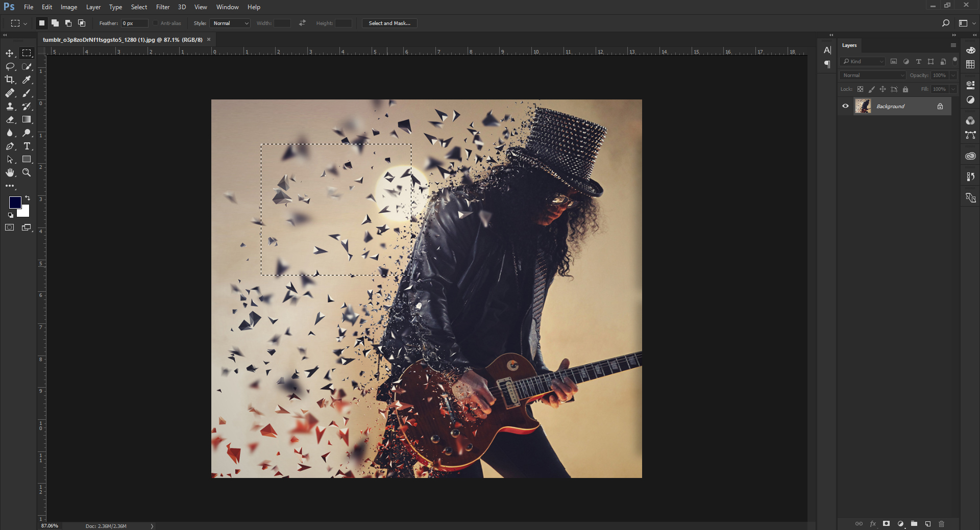Select the Move tool
The height and width of the screenshot is (530, 980).
(10, 53)
